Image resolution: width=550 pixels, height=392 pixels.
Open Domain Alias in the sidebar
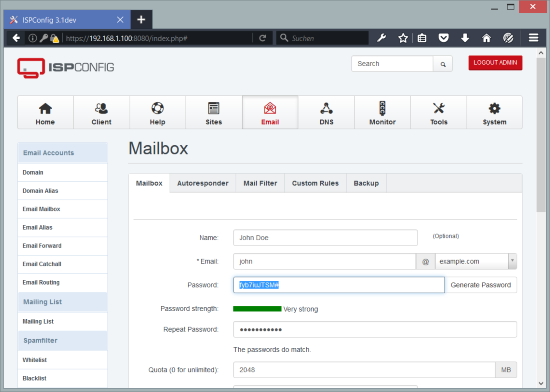click(62, 191)
